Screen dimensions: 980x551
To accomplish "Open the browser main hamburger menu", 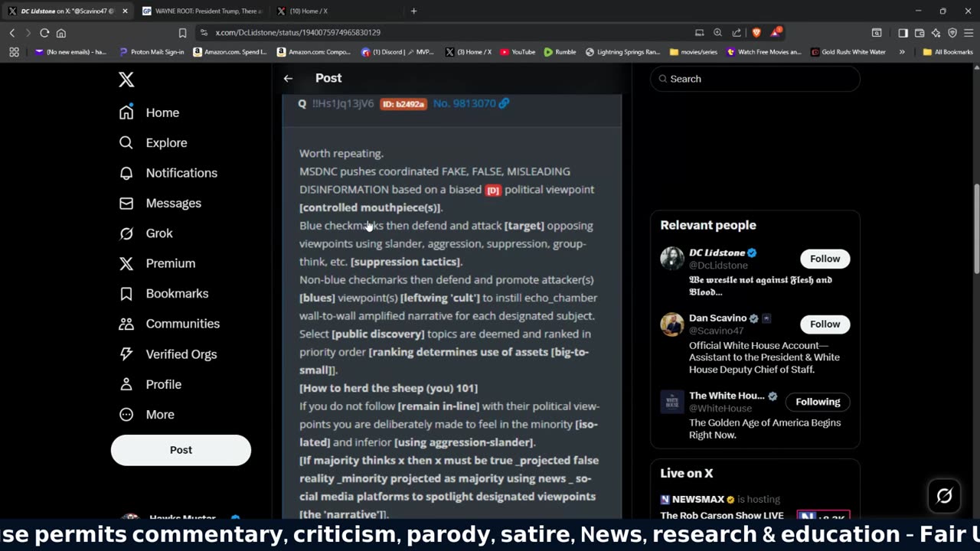I will [969, 33].
